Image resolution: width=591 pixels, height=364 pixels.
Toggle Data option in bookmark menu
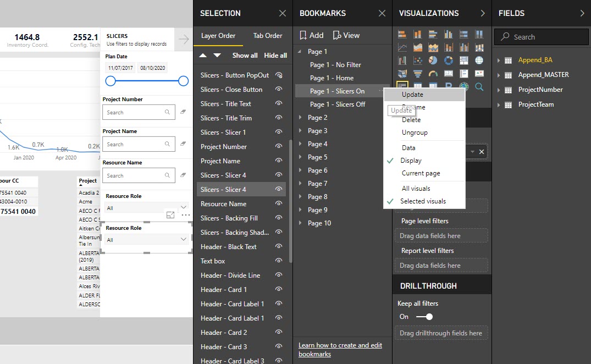pos(408,148)
